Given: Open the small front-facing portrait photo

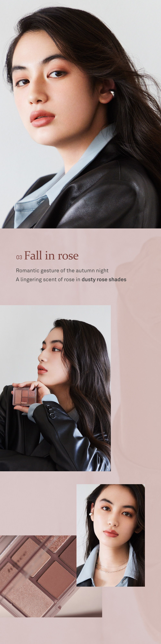Looking at the screenshot, I should coord(110,536).
